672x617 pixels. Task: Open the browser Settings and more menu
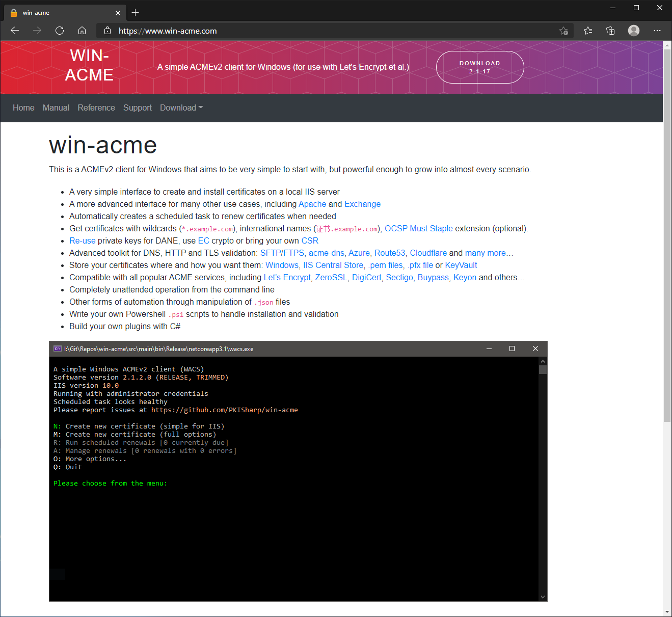pos(657,31)
